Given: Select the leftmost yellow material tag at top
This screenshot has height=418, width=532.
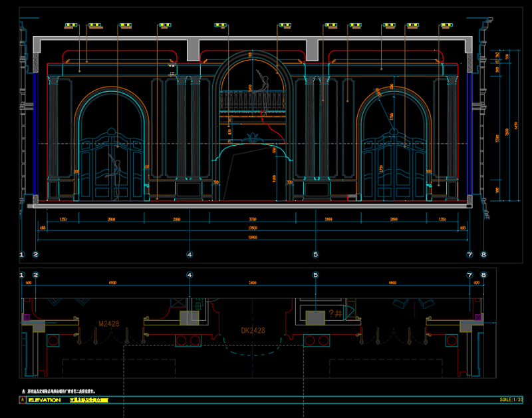Looking at the screenshot, I should tap(68, 26).
